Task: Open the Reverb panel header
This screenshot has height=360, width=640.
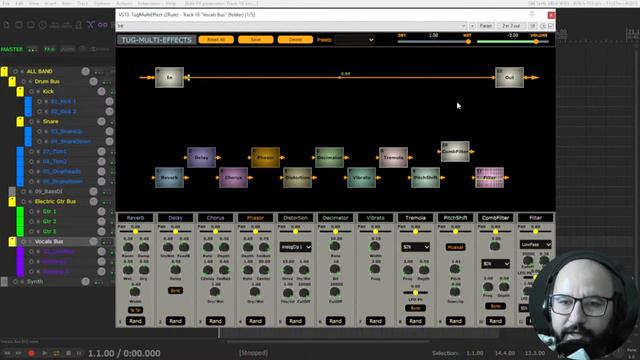Action: (135, 218)
